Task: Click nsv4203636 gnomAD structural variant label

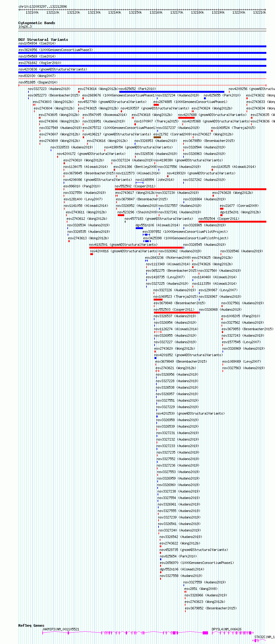Action: pyautogui.click(x=53, y=69)
